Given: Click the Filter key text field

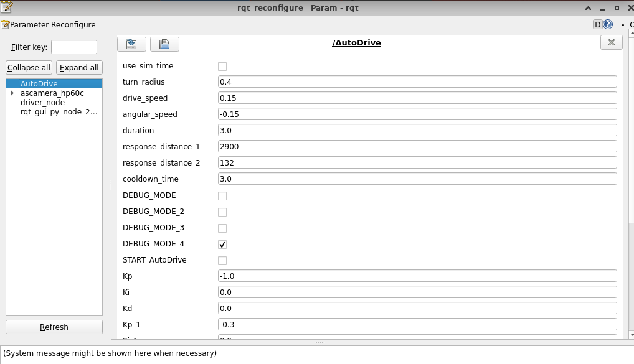Looking at the screenshot, I should 73,47.
